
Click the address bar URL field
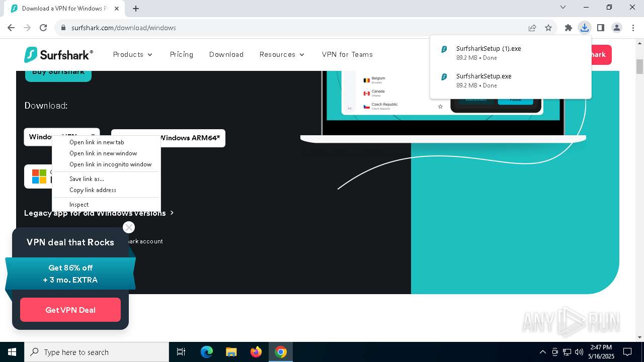tap(292, 28)
